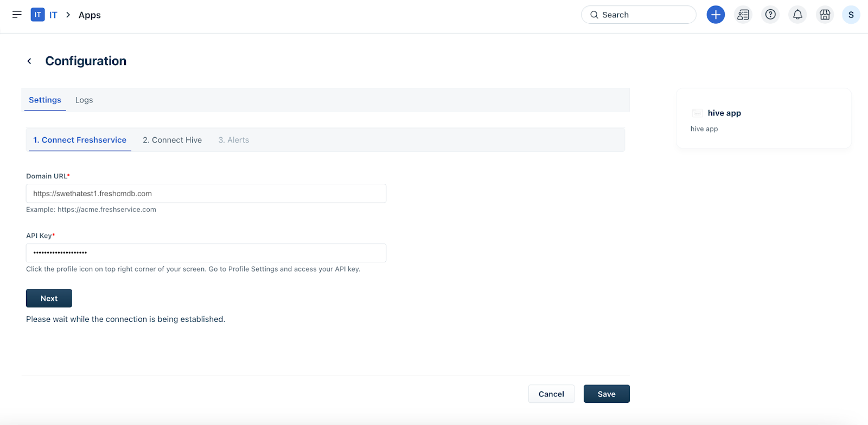Open the IT breadcrumb link

(x=53, y=15)
